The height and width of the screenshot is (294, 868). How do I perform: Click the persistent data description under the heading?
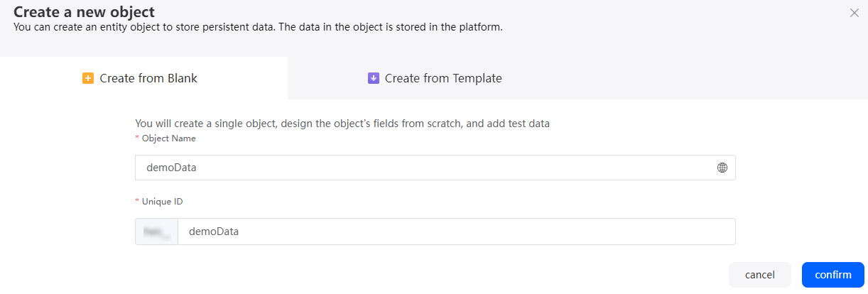(259, 28)
